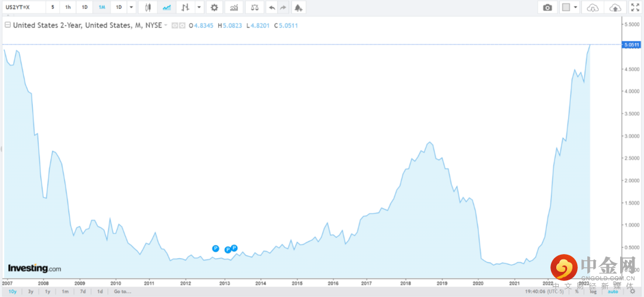Open the compare symbols scales icon
This screenshot has height=297, width=644.
tap(255, 7)
